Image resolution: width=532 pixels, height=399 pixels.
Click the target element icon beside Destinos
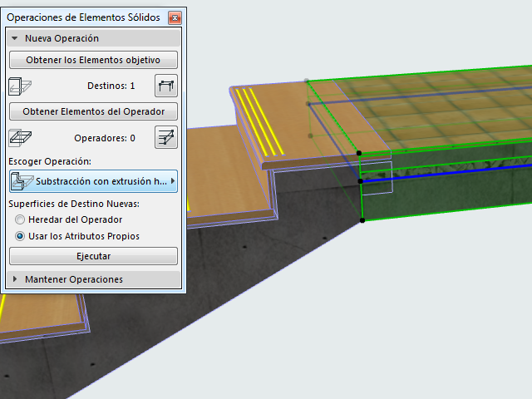click(20, 86)
